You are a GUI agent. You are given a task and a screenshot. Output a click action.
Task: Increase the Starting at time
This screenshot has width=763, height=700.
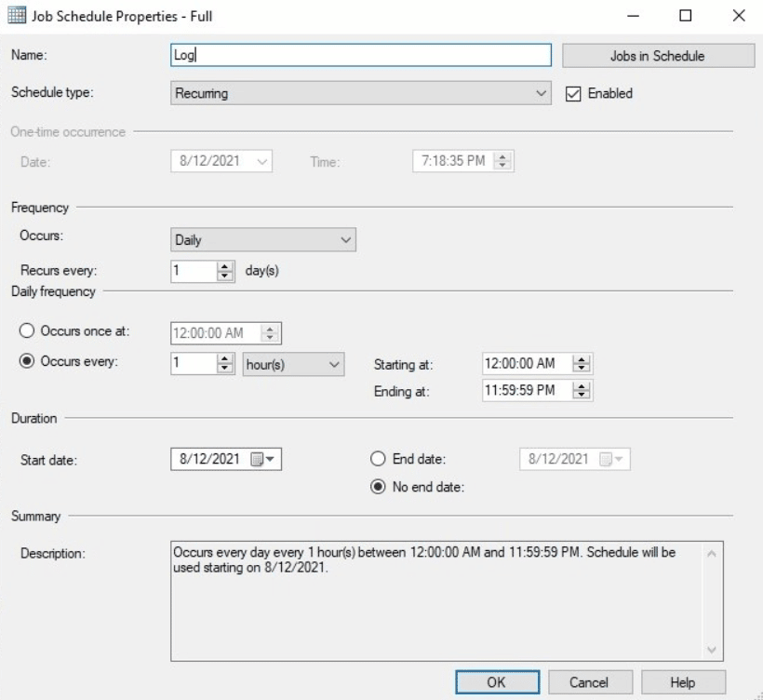[582, 359]
